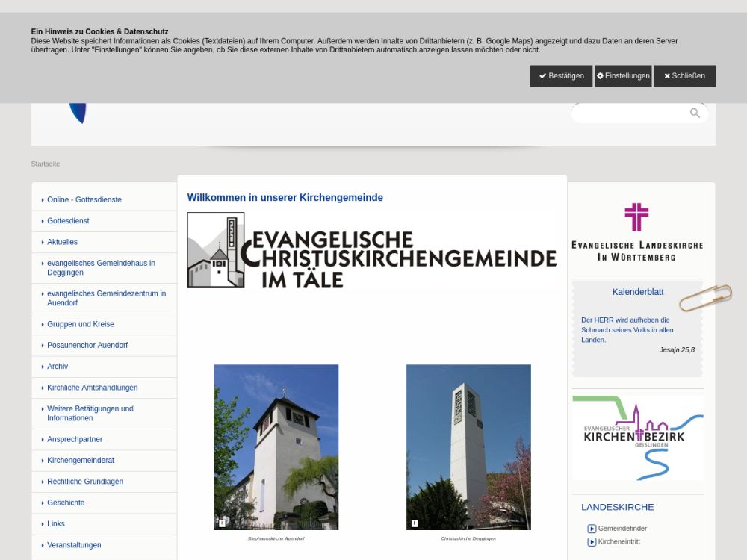Image resolution: width=747 pixels, height=560 pixels.
Task: Confirm cookies with the Bestätigen button
Action: [x=561, y=76]
